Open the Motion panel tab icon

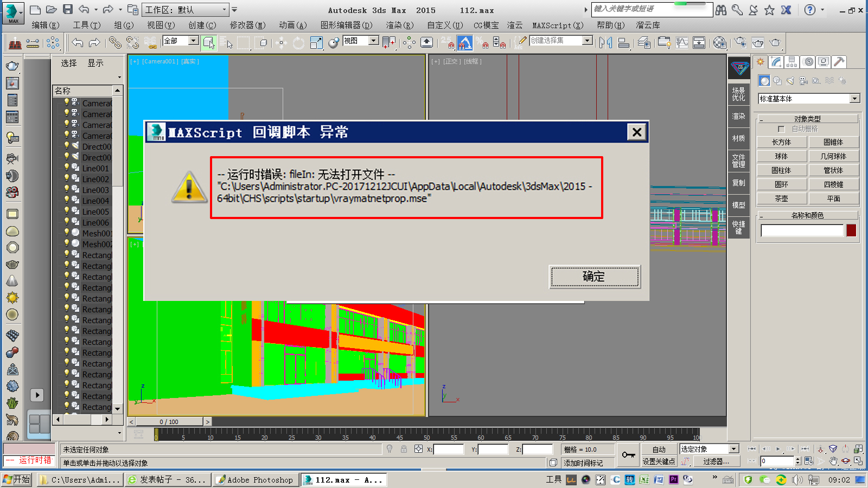pos(808,62)
